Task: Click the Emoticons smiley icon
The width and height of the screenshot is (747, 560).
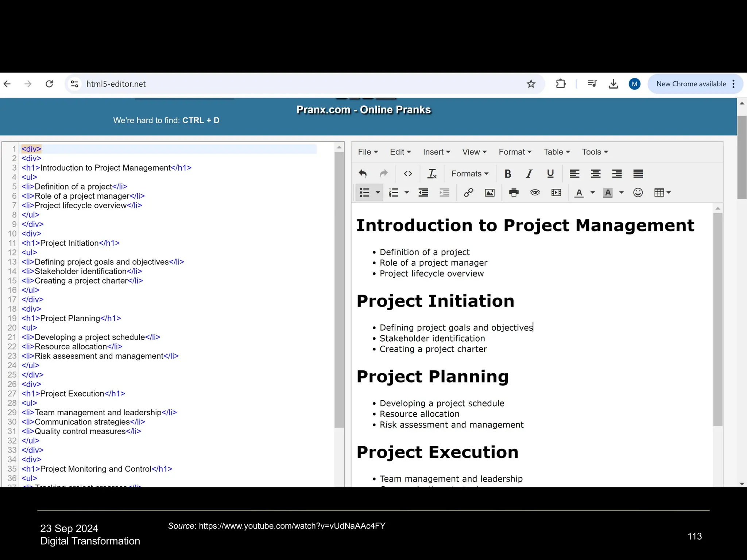Action: tap(638, 192)
